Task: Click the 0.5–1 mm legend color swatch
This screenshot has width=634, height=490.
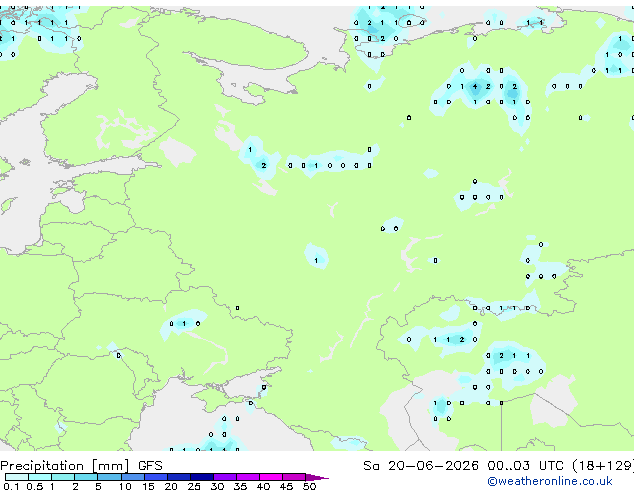Action: tap(40, 477)
